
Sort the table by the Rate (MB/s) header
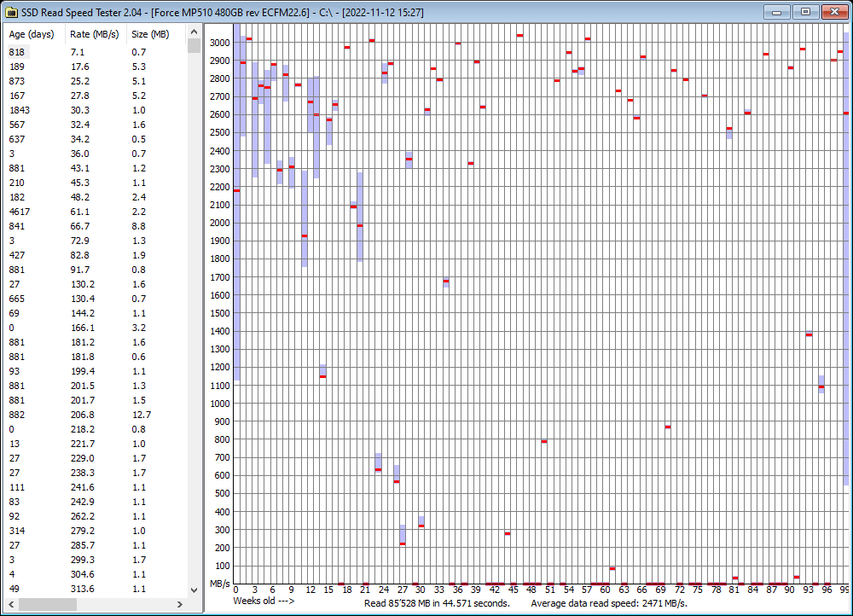pos(94,34)
